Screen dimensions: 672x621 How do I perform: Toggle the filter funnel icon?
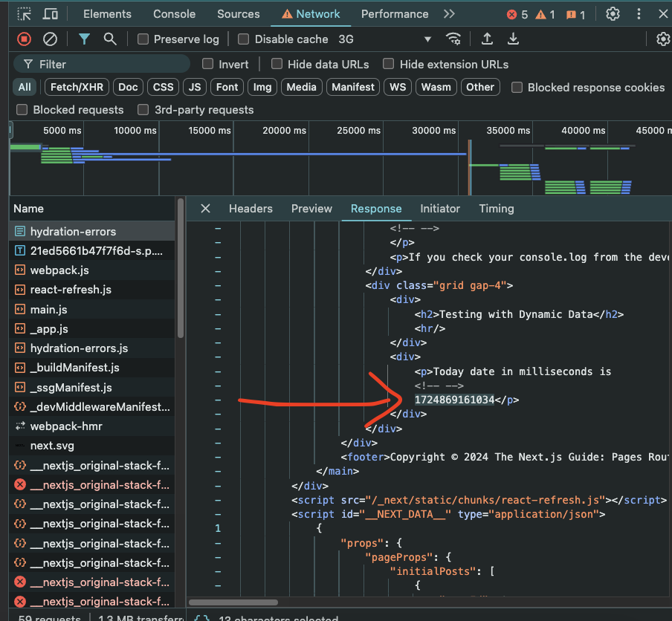pos(85,39)
